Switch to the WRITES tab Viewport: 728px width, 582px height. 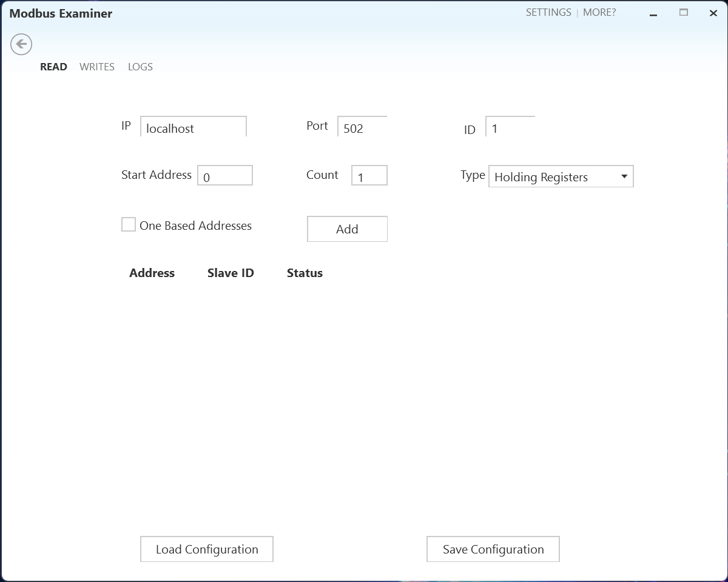[97, 67]
